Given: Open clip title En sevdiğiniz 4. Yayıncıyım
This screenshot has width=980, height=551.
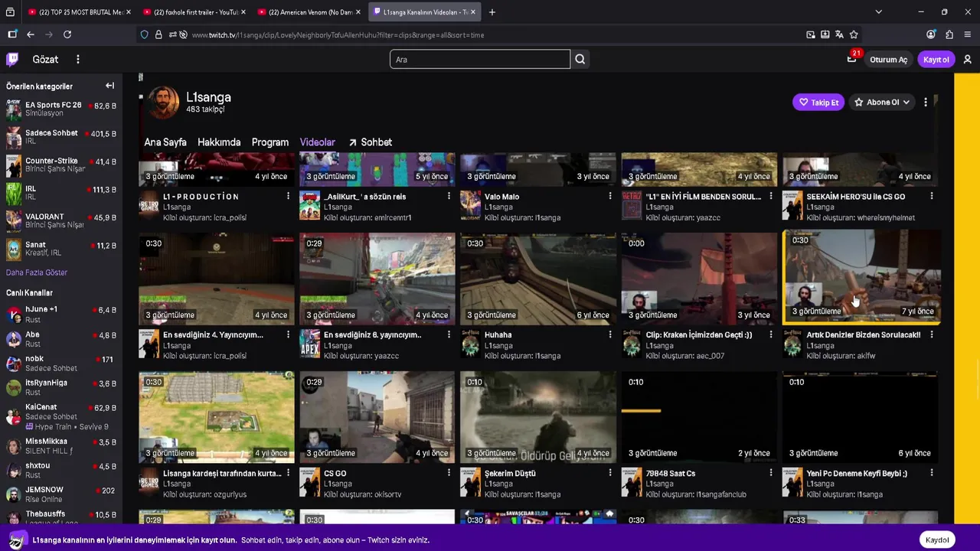Looking at the screenshot, I should pyautogui.click(x=213, y=334).
